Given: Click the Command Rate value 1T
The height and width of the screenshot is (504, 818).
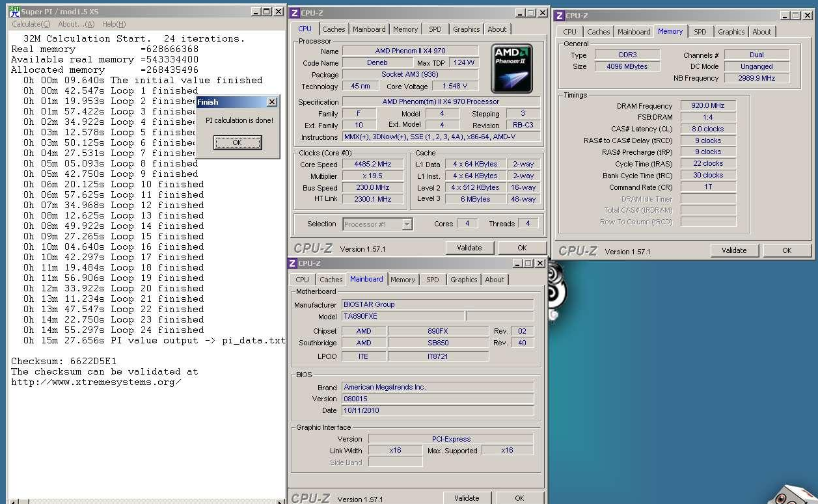Looking at the screenshot, I should pyautogui.click(x=708, y=187).
